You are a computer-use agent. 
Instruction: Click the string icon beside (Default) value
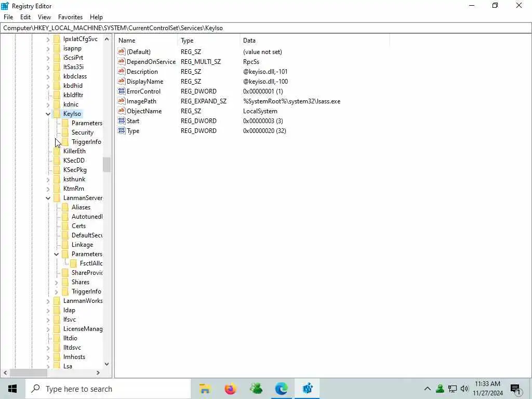(x=122, y=51)
